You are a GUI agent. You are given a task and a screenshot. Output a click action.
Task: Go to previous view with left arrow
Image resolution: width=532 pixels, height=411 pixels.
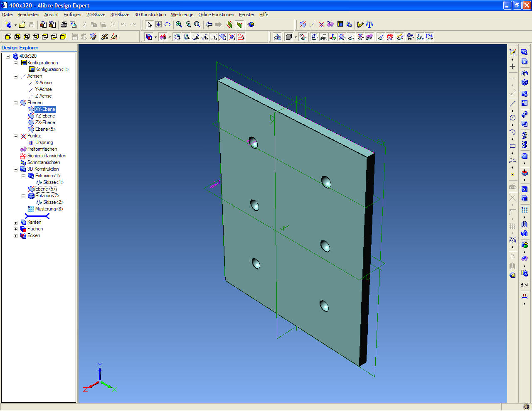(x=209, y=25)
